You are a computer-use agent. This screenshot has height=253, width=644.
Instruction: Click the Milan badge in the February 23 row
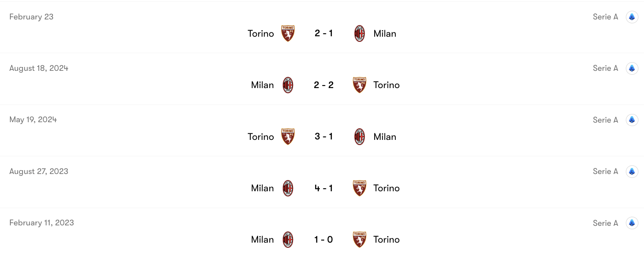pos(359,33)
